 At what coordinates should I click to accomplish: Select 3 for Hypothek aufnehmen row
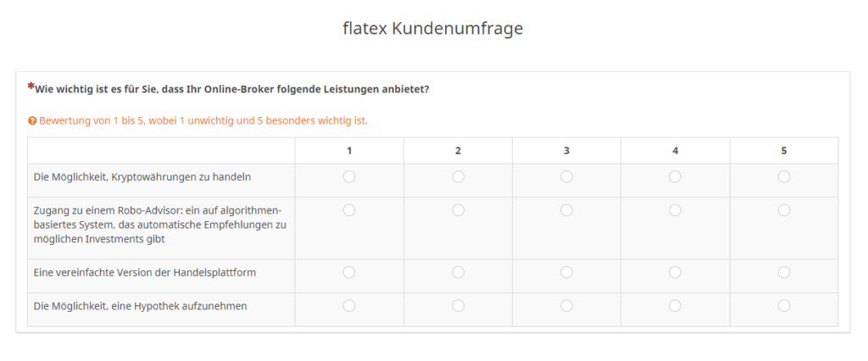pos(566,306)
